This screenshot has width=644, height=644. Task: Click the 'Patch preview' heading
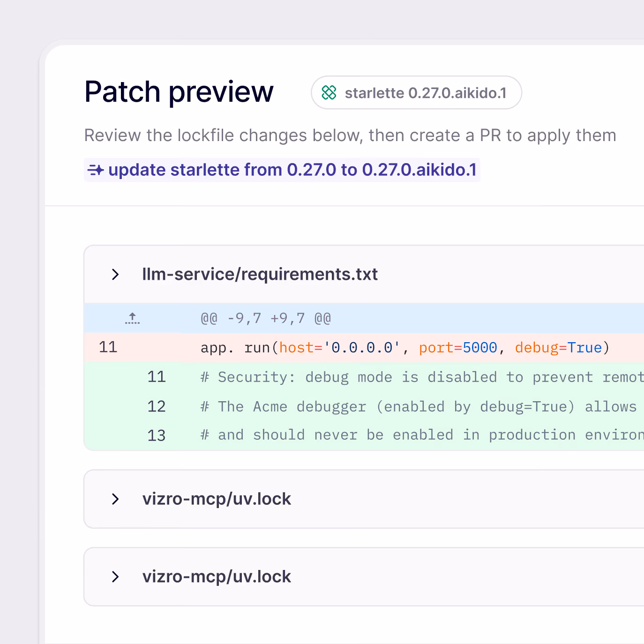[179, 91]
